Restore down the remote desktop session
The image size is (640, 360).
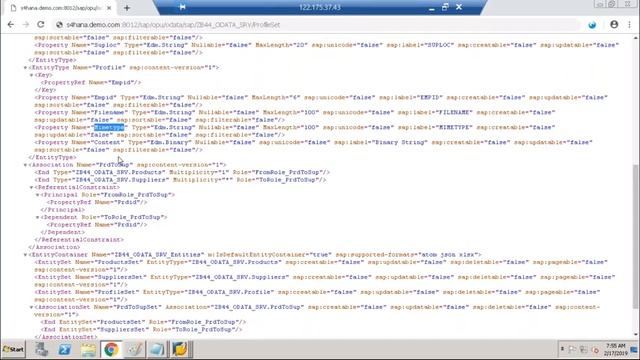click(445, 7)
